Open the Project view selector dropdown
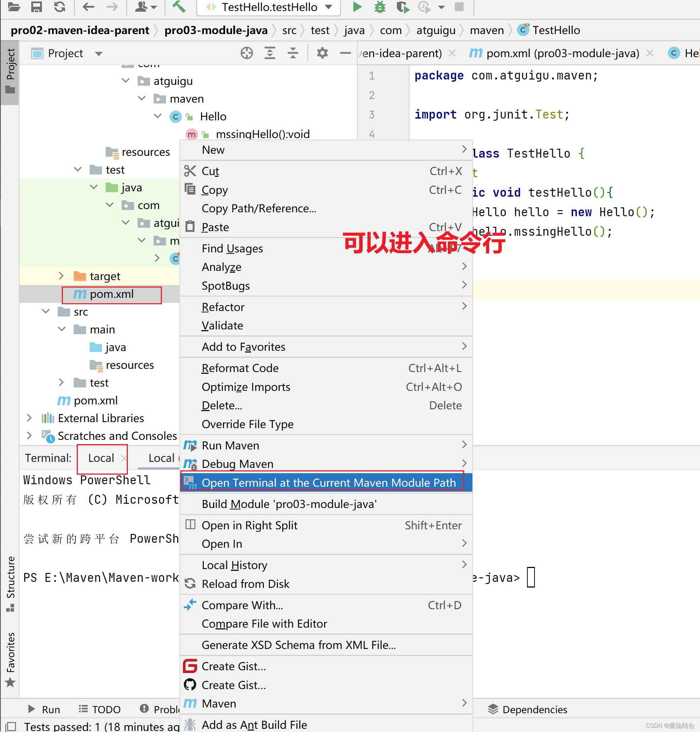Image resolution: width=700 pixels, height=732 pixels. pyautogui.click(x=98, y=54)
